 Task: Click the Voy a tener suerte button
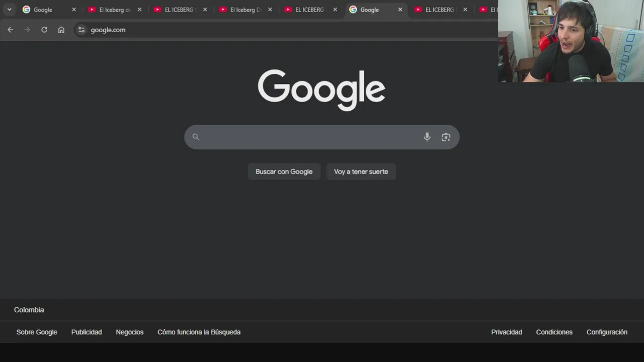tap(361, 171)
